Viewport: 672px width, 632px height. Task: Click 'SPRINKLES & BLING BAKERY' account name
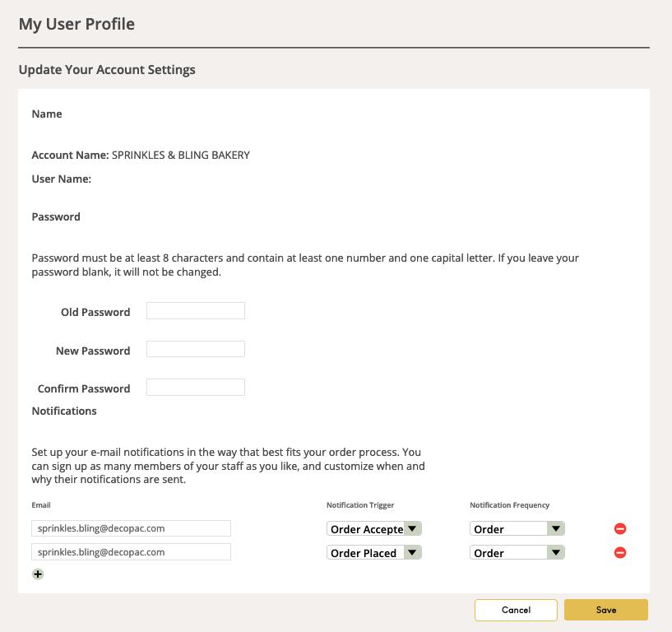pos(181,156)
